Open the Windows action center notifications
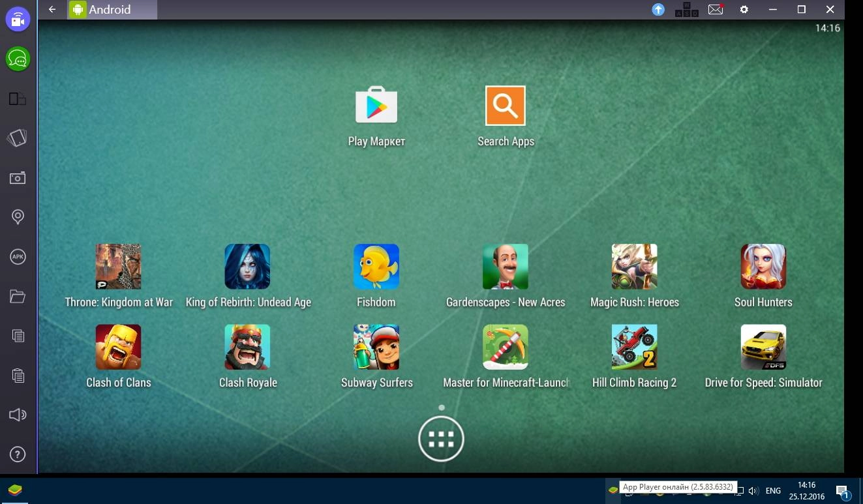Screen dimensions: 863x504 pyautogui.click(x=842, y=490)
